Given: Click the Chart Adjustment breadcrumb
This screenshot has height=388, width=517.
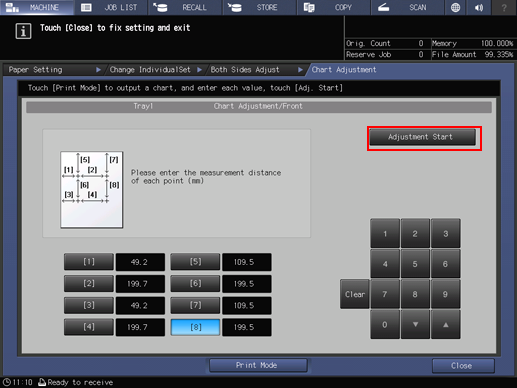Looking at the screenshot, I should click(344, 70).
